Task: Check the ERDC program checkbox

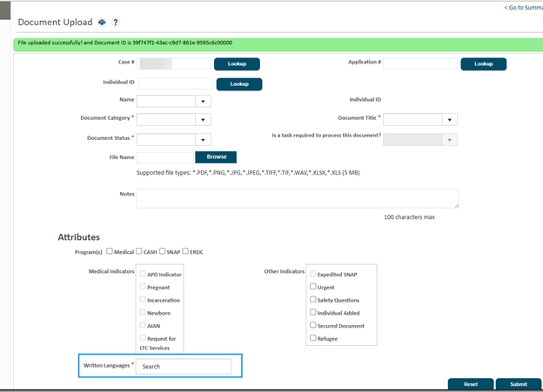Action: [x=185, y=251]
